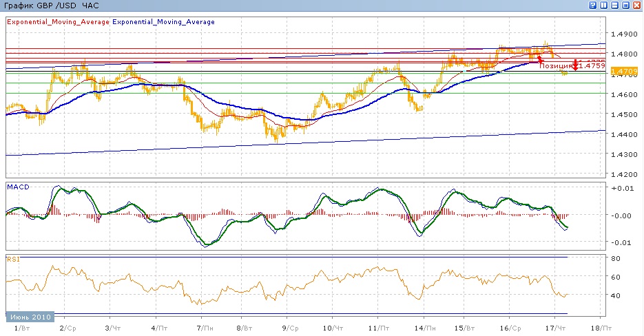Screen dimensions: 644x336
Task: Click the RSI panel label
Action: coord(12,259)
